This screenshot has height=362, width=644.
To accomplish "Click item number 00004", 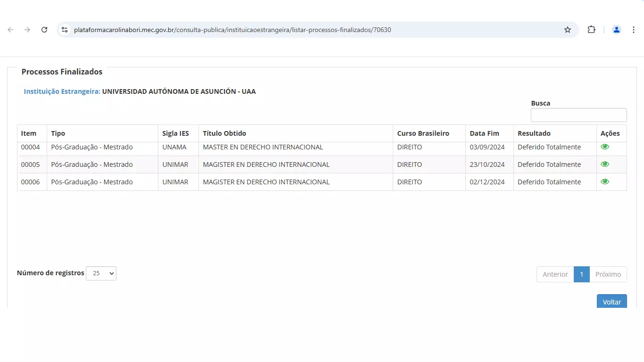I will click(x=31, y=147).
